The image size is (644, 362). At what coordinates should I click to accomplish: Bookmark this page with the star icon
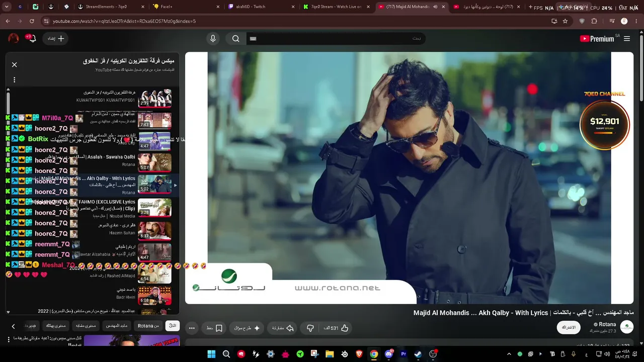tap(565, 21)
